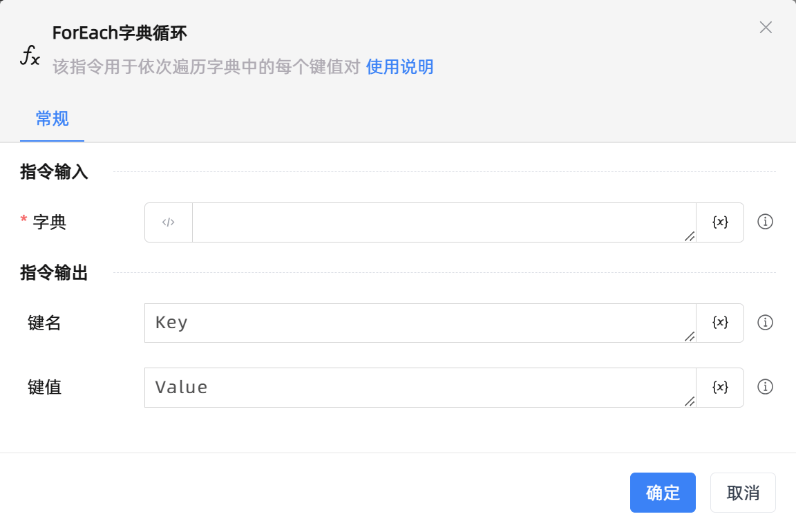Click the fx function icon in header
This screenshot has width=796, height=532.
30,55
